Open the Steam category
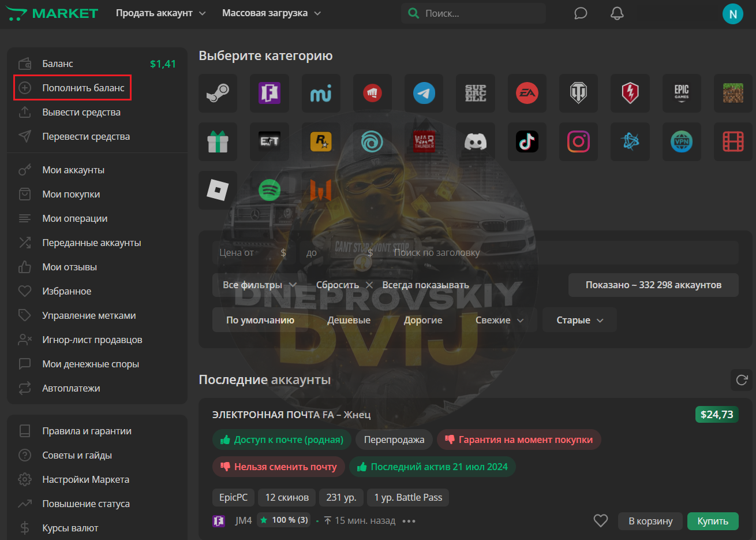756x540 pixels. (x=218, y=93)
